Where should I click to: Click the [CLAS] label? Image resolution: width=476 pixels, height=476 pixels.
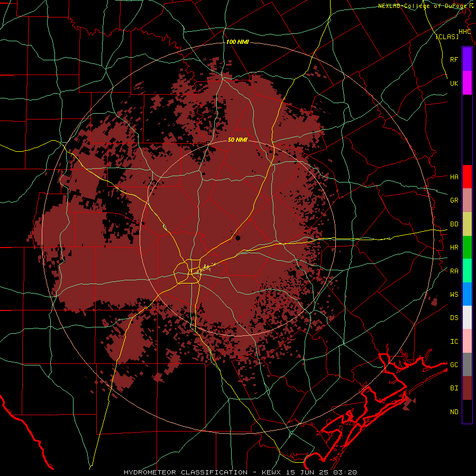pyautogui.click(x=447, y=36)
